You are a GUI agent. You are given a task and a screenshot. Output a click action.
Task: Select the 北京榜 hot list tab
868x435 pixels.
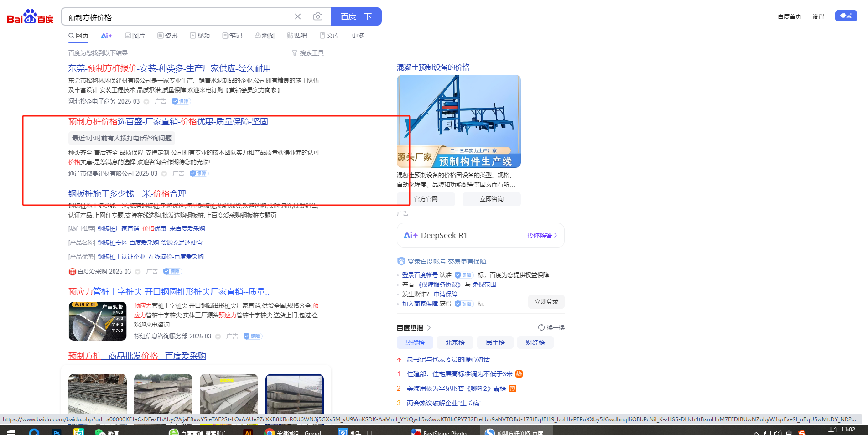coord(455,342)
